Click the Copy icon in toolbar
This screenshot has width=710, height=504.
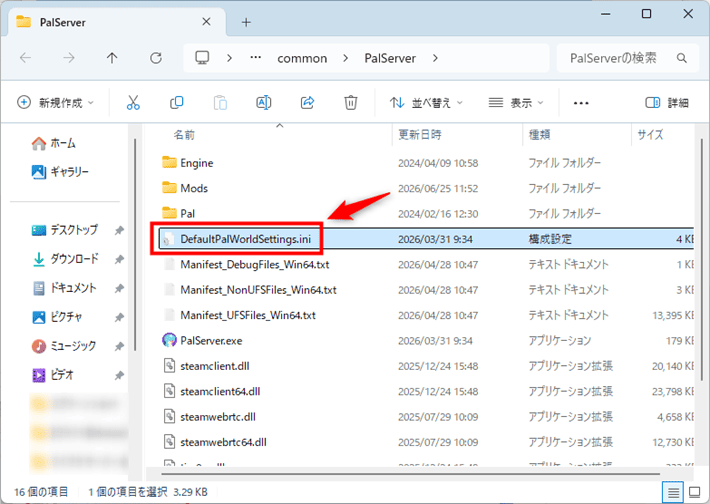[177, 103]
